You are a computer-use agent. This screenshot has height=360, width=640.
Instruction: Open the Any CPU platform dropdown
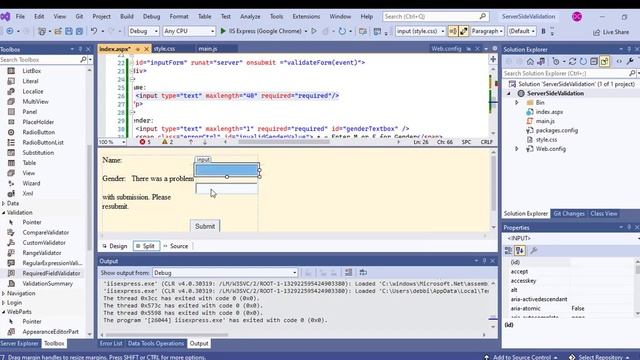point(189,31)
